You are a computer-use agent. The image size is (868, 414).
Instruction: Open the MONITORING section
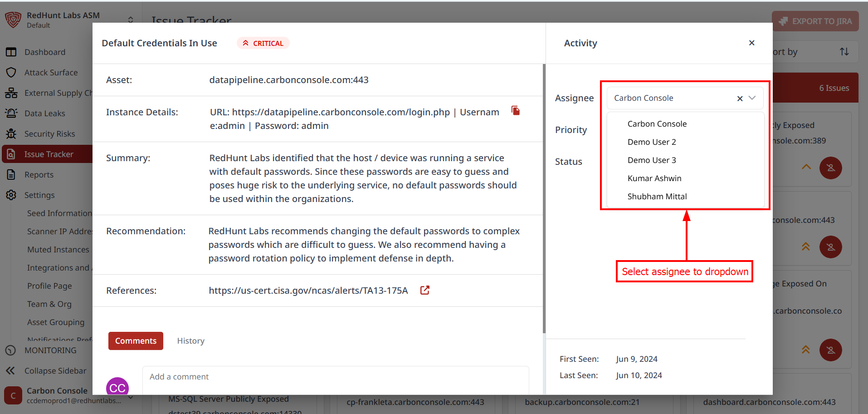(x=50, y=350)
